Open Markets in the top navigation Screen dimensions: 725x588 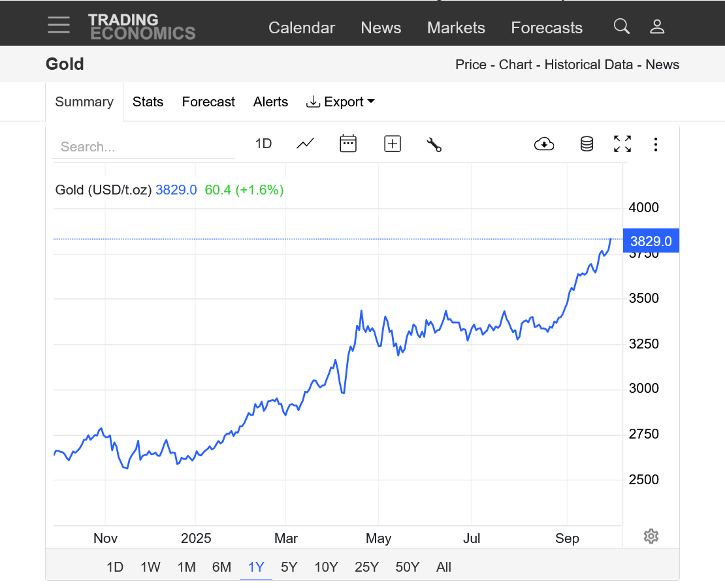coord(456,27)
